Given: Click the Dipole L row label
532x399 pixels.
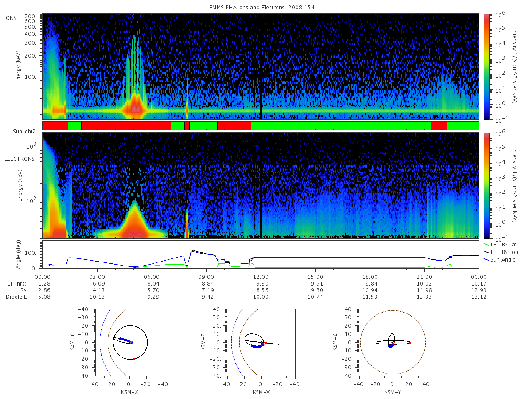Looking at the screenshot, I should pos(16,297).
